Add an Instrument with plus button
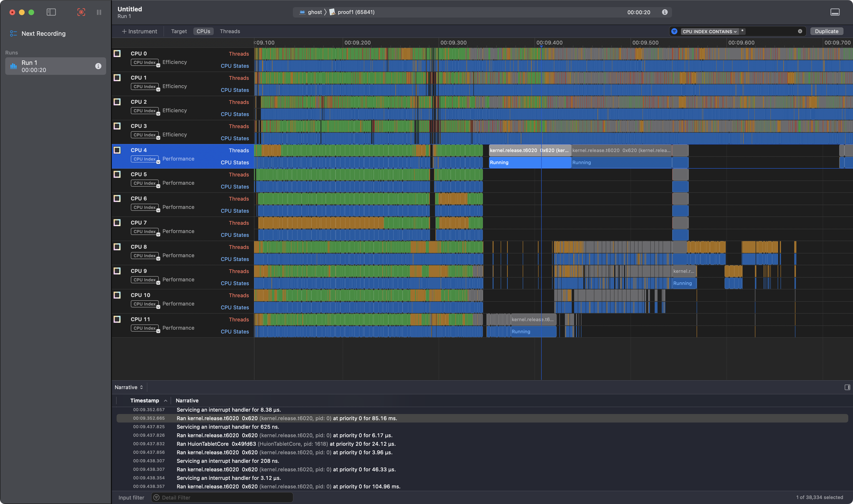The image size is (853, 504). (x=140, y=31)
